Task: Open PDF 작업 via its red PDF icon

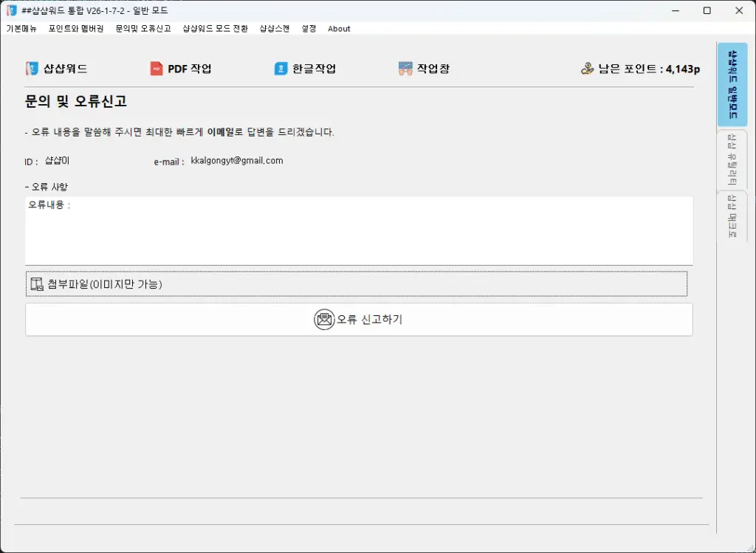Action: coord(157,68)
